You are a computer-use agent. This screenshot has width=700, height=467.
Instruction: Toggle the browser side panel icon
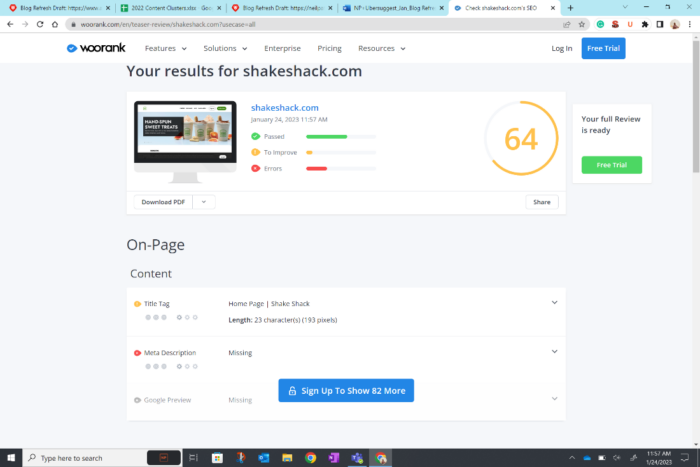(x=660, y=25)
